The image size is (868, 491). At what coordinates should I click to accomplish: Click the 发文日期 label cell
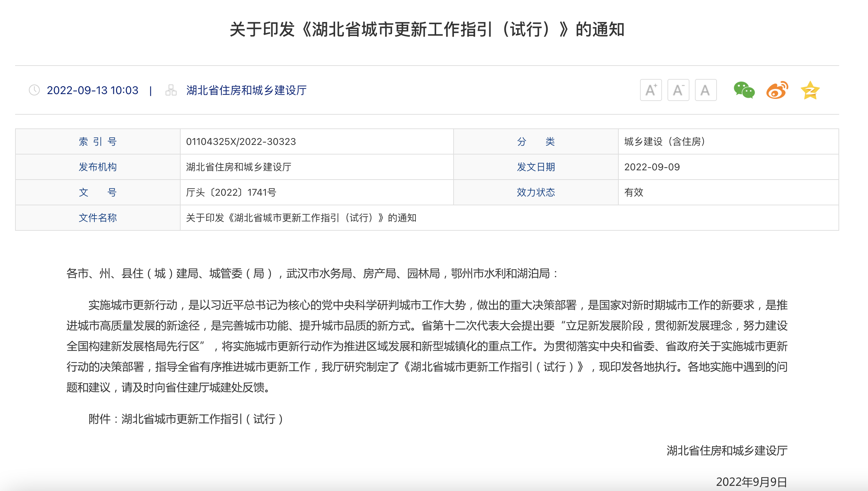pyautogui.click(x=536, y=167)
